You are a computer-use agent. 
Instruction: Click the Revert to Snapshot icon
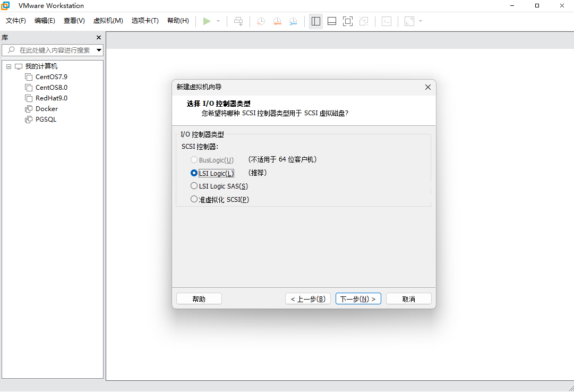coord(277,21)
